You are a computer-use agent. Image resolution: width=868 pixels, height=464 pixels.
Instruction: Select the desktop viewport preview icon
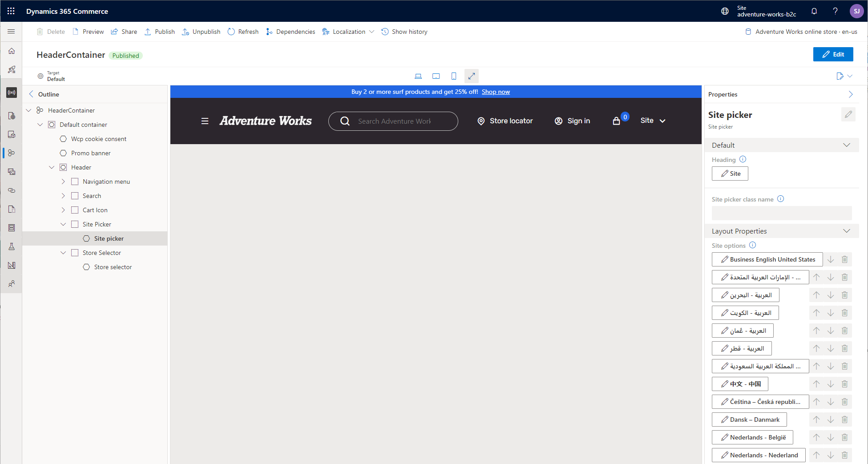418,76
